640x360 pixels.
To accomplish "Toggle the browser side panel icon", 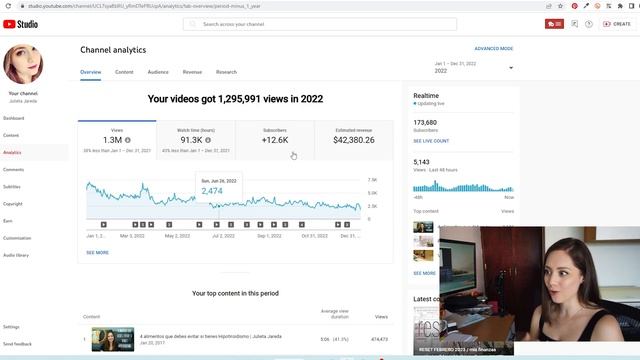I will pos(631,6).
